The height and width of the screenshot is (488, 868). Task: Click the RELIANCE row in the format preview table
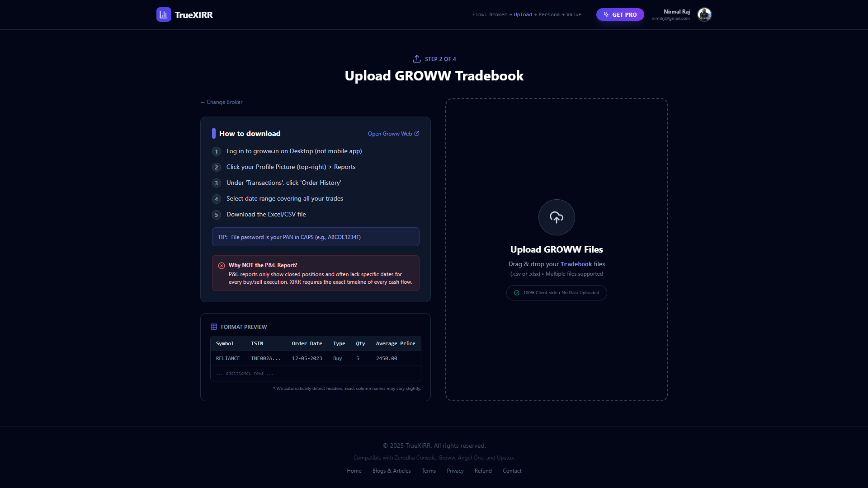pyautogui.click(x=316, y=358)
